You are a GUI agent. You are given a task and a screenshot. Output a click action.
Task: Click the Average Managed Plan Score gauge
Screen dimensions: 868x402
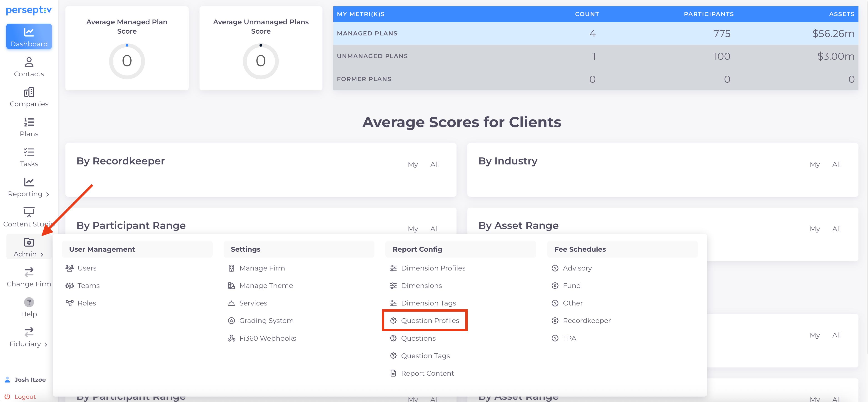click(x=127, y=61)
